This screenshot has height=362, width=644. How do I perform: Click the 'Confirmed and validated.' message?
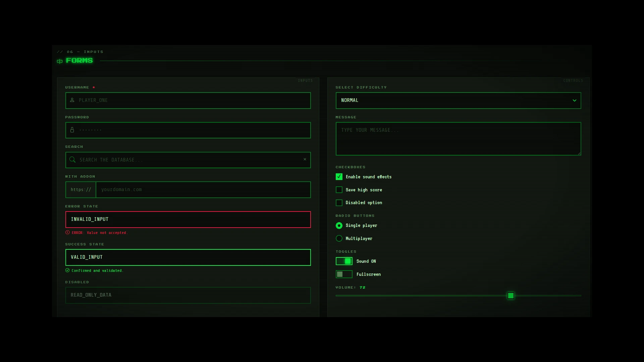coord(97,270)
